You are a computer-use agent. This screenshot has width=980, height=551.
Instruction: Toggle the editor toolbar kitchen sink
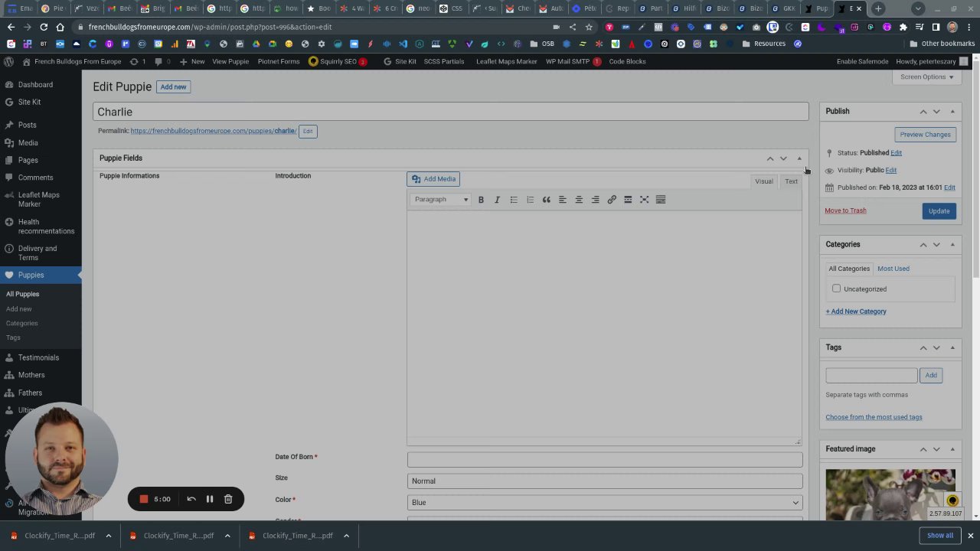[x=661, y=200]
